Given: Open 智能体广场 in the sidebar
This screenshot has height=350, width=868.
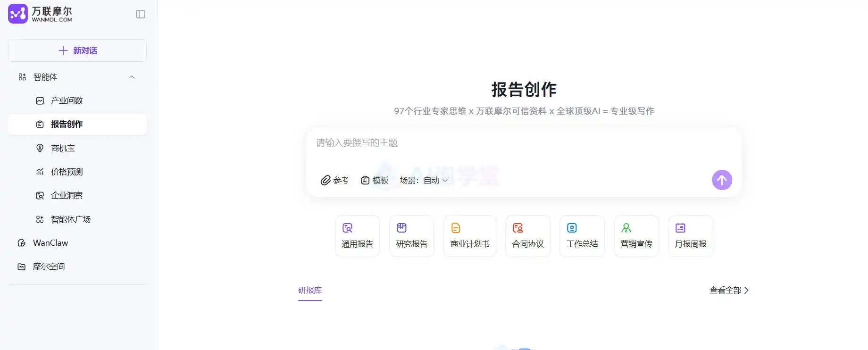Looking at the screenshot, I should pos(77,219).
